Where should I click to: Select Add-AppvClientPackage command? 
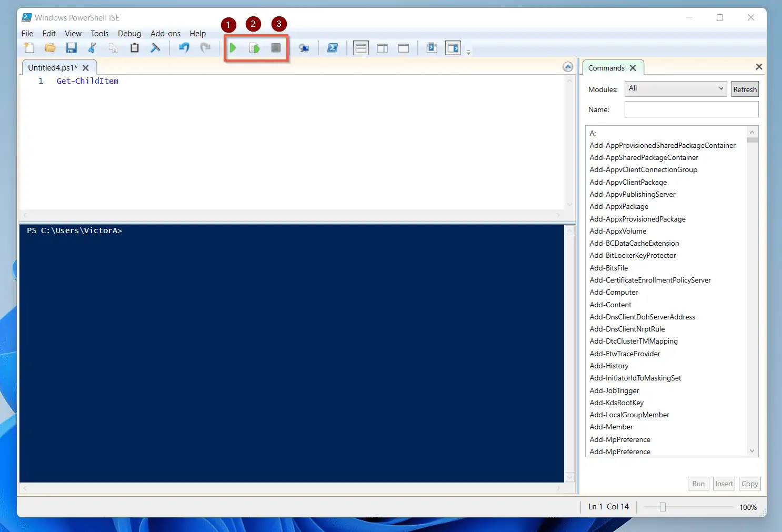point(628,182)
